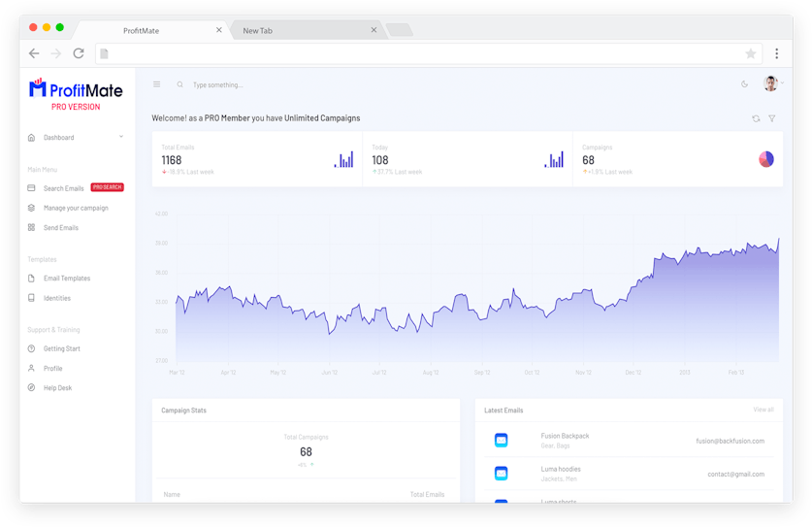The width and height of the screenshot is (812, 527).
Task: Click the browser bookmark star icon
Action: coord(750,53)
